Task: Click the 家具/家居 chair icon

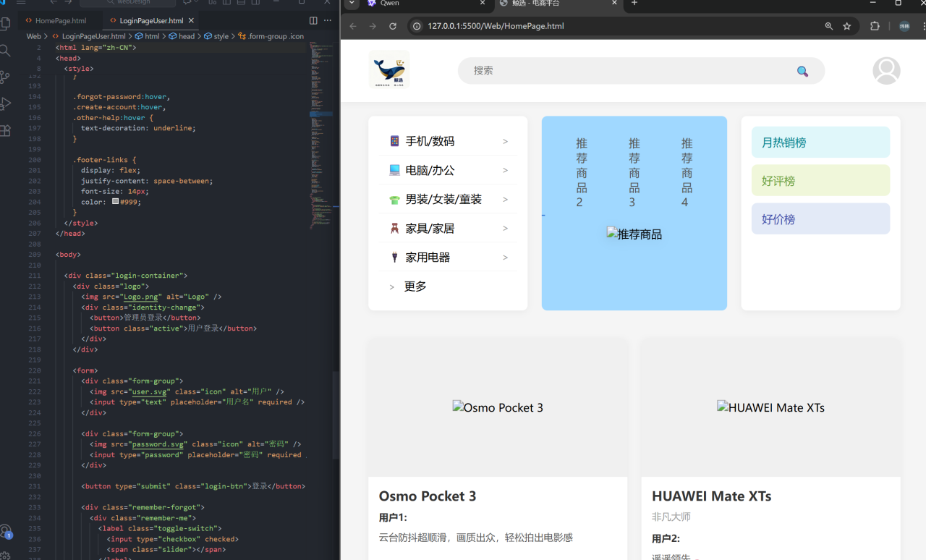Action: coord(394,229)
